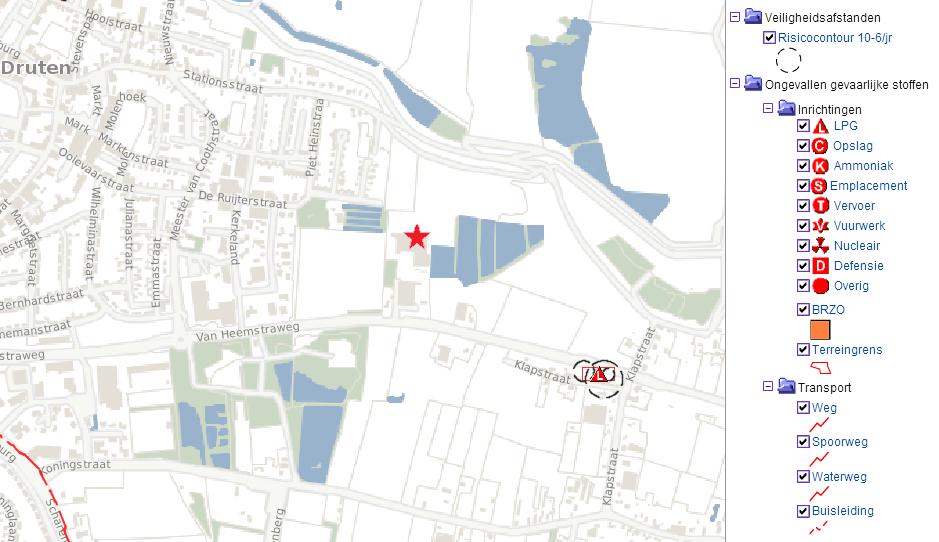The height and width of the screenshot is (542, 939).
Task: Click the Ammoniak K legend icon
Action: click(x=820, y=166)
